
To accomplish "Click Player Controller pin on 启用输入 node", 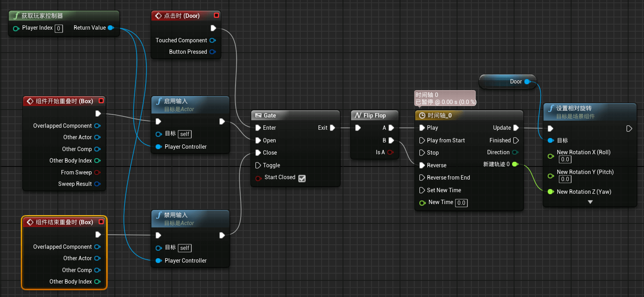I will point(159,147).
